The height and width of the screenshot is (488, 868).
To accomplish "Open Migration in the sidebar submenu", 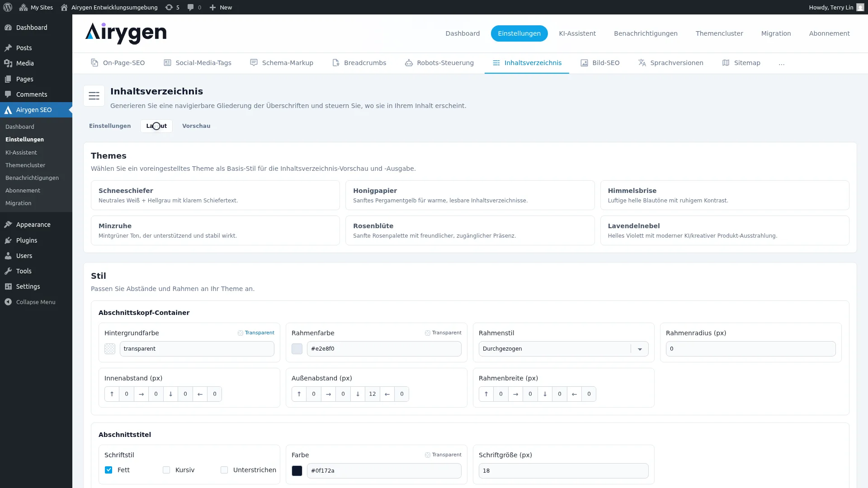I will 19,203.
